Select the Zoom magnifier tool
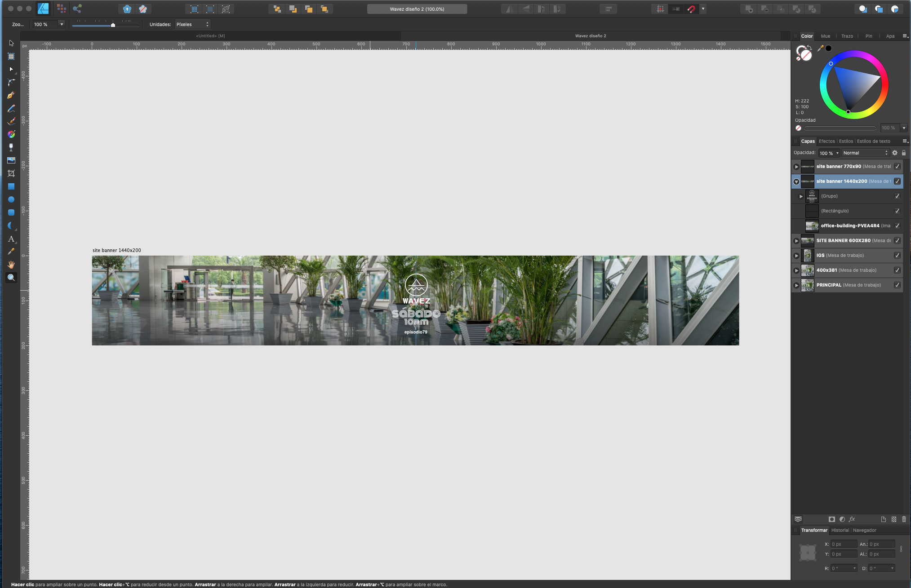This screenshot has width=911, height=588. point(11,278)
